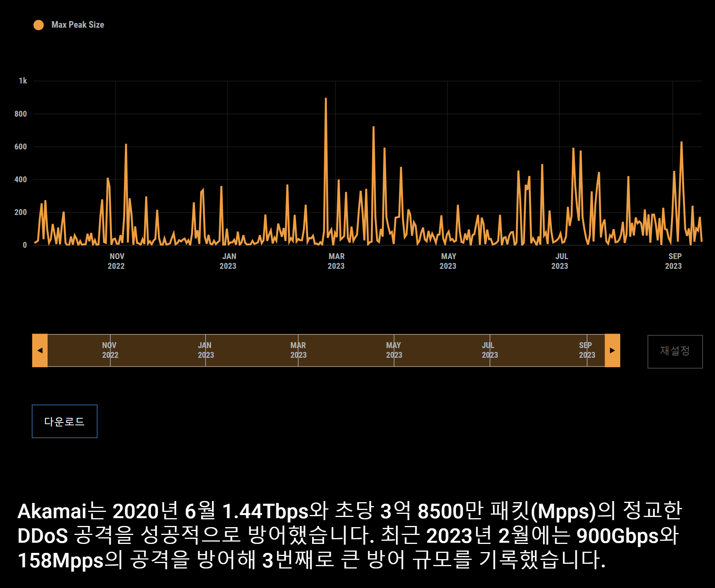Click the MAR 2023 label on the timeline slider
This screenshot has width=715, height=588.
pos(298,350)
